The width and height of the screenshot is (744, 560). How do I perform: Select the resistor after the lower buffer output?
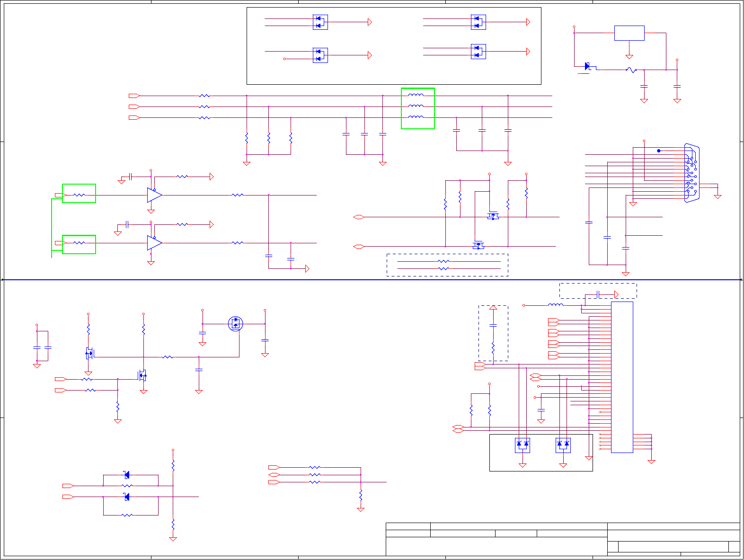[x=238, y=243]
